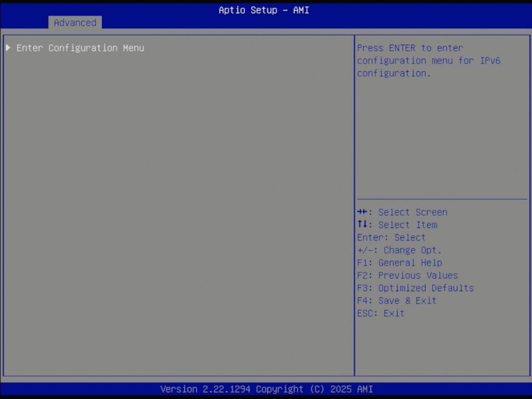Click the Enter: Select legend entry
The width and height of the screenshot is (532, 399).
391,237
